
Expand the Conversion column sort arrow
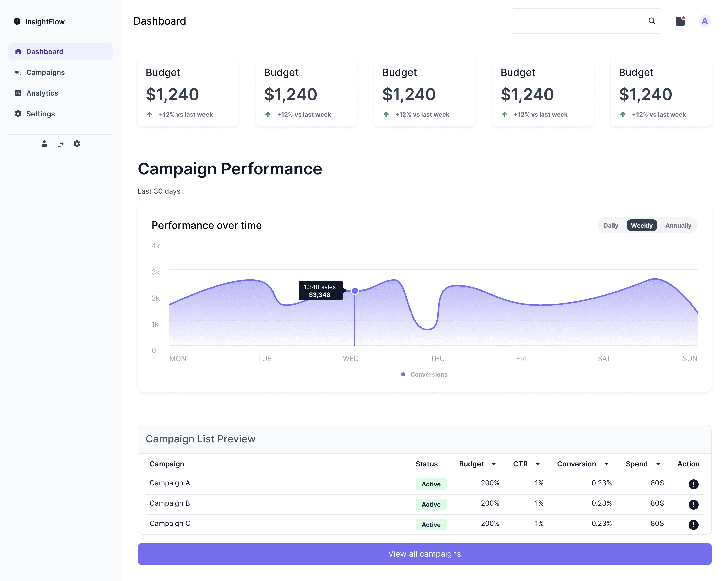(x=606, y=464)
